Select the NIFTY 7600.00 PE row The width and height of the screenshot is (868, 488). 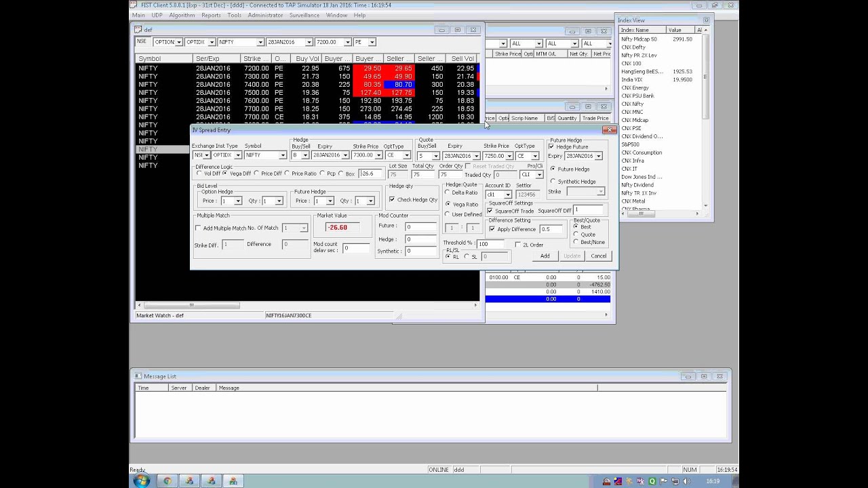click(x=307, y=101)
